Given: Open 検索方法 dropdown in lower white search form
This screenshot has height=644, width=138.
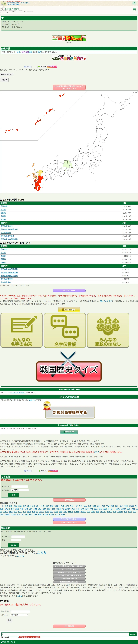Looking at the screenshot, I should [19, 615].
